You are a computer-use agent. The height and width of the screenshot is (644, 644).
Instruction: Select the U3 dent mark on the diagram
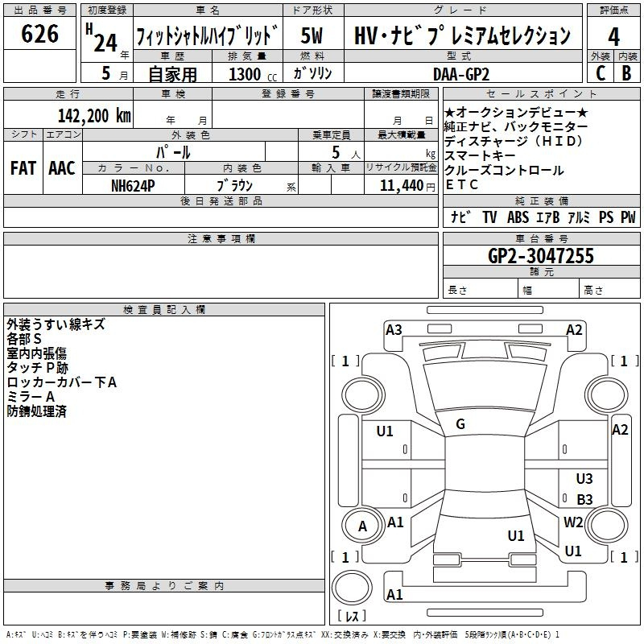point(584,478)
